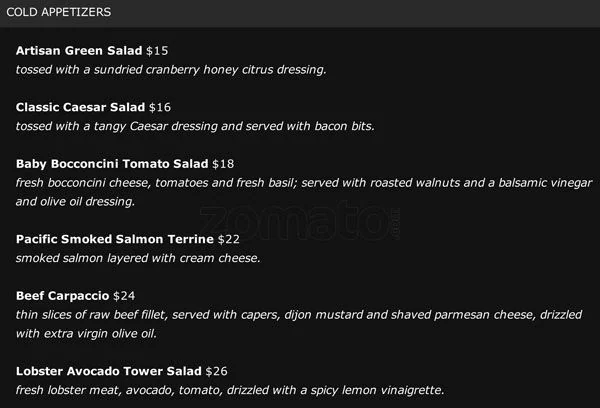
Task: Select the Beef Carpaccio title
Action: point(63,296)
